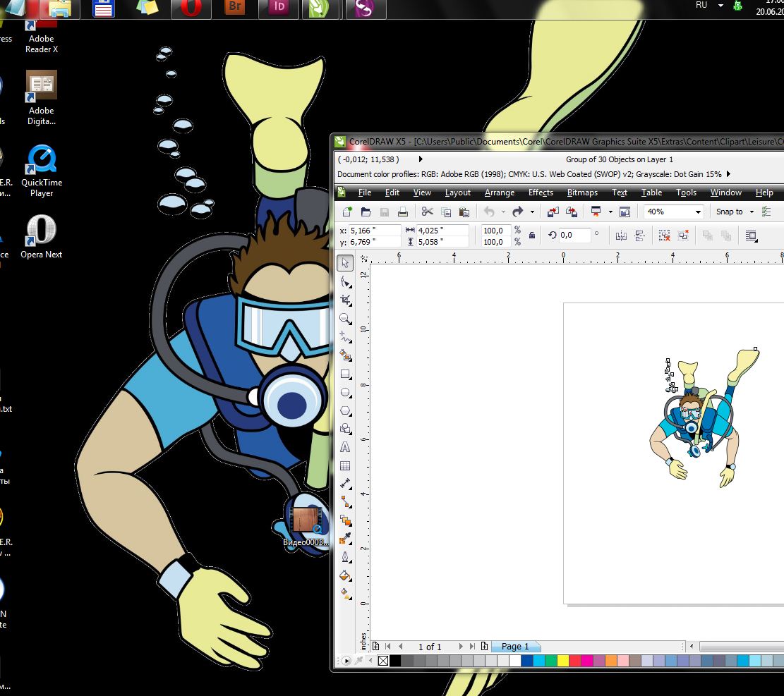Select the Interactive Fill tool
The width and height of the screenshot is (784, 696).
click(346, 594)
